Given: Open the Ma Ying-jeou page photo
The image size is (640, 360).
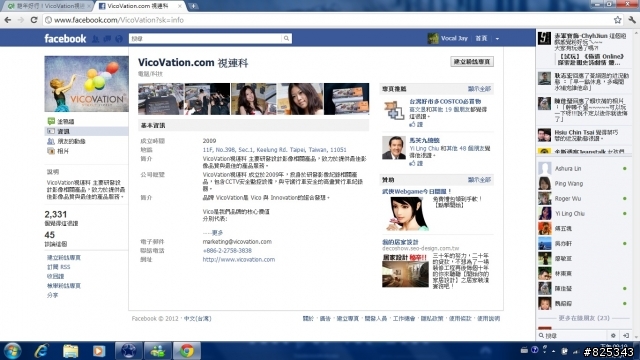Looking at the screenshot, I should pyautogui.click(x=393, y=148).
